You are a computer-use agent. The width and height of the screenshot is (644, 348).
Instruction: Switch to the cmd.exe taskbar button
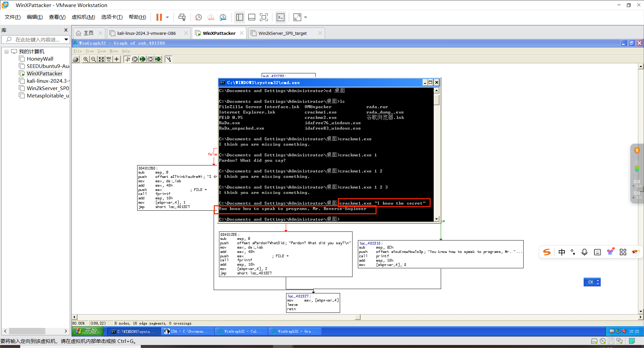(x=133, y=332)
